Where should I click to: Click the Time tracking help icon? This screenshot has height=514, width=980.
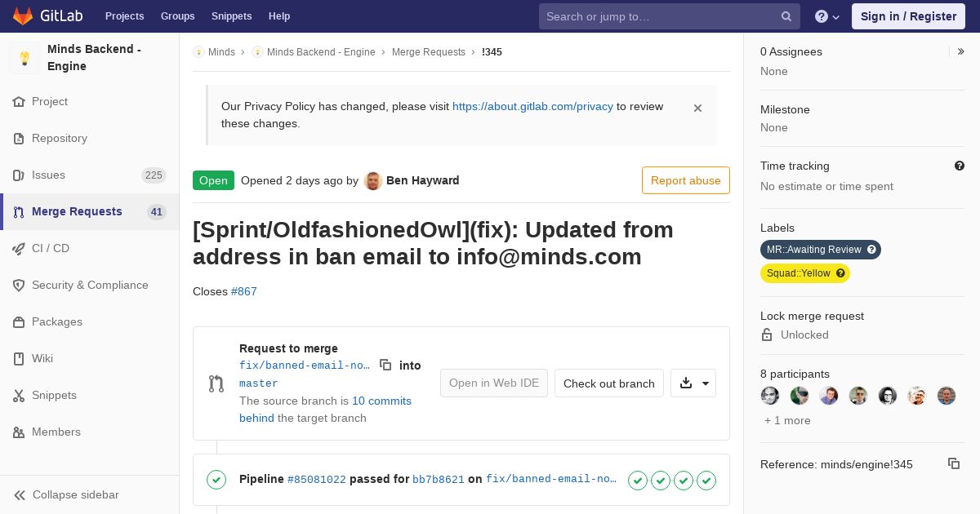coord(960,166)
